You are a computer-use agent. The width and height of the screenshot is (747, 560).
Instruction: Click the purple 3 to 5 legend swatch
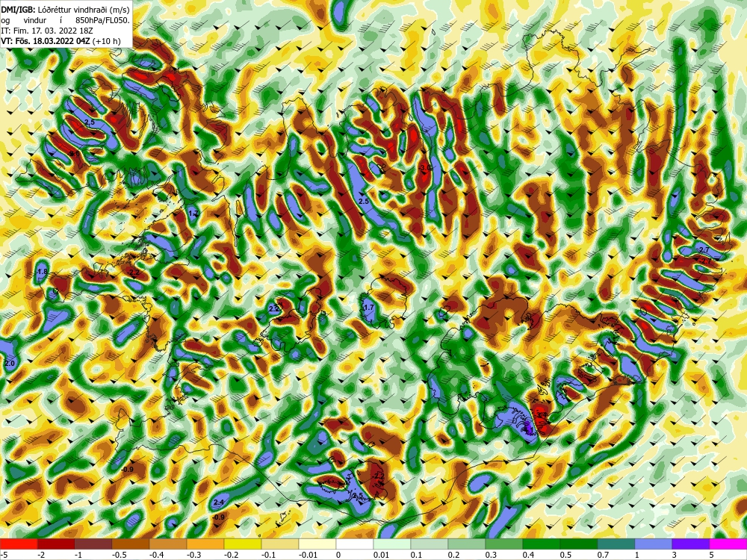(691, 544)
